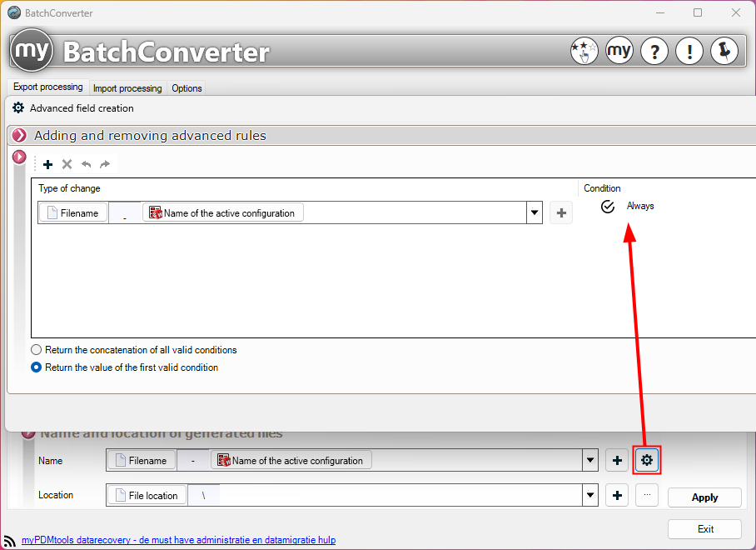
Task: Open the Location field dropdown
Action: tap(590, 494)
